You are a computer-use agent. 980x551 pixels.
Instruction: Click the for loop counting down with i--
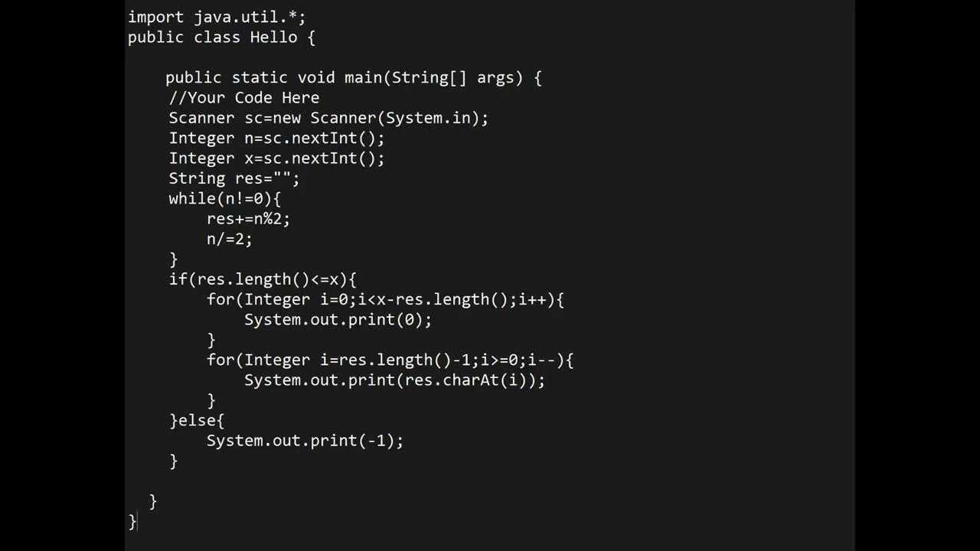tap(389, 360)
